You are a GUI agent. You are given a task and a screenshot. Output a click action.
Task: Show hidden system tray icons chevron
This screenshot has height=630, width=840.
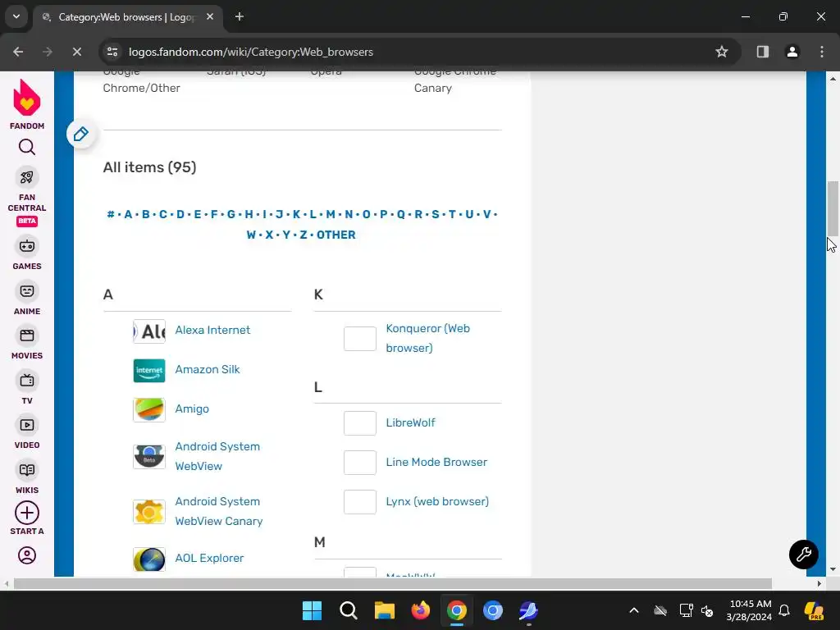pos(634,610)
